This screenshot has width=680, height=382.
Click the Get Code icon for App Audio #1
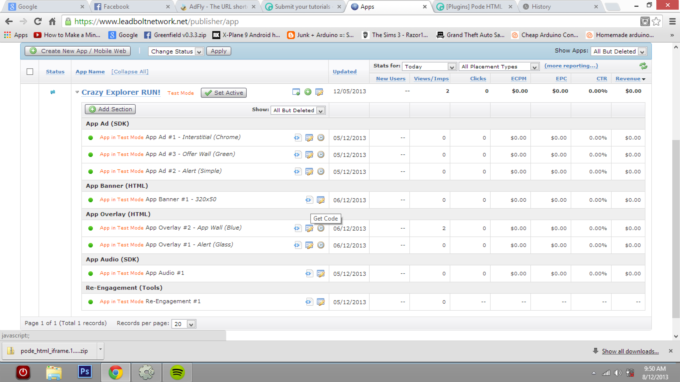click(320, 274)
